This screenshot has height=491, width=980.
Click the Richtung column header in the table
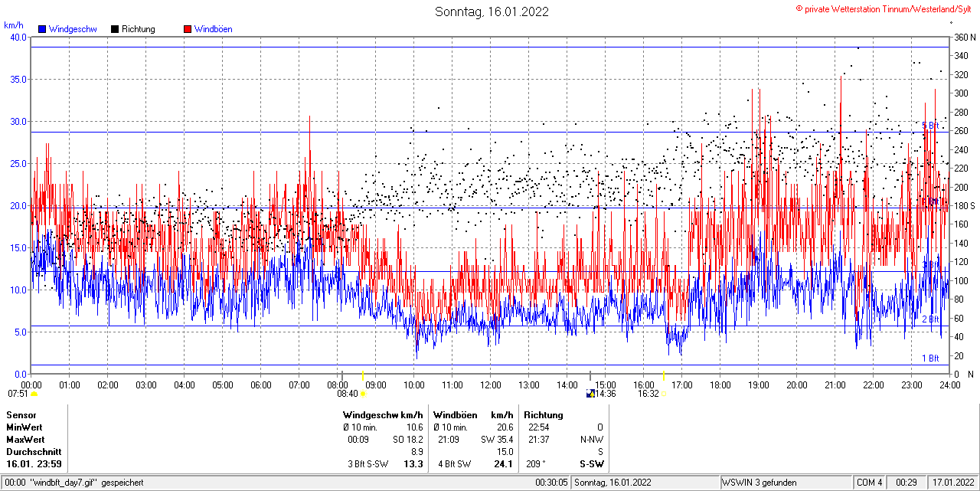click(x=544, y=415)
